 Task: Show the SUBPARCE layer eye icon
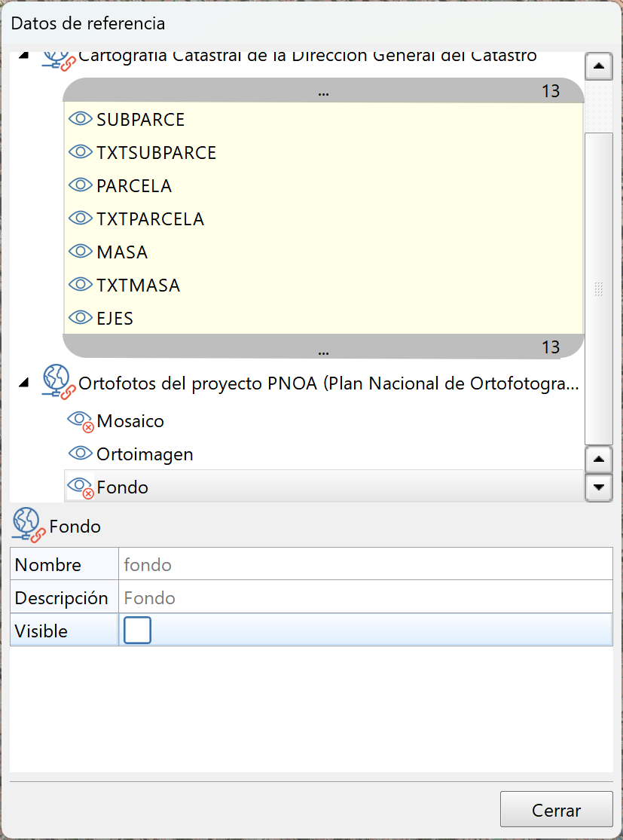[x=81, y=118]
